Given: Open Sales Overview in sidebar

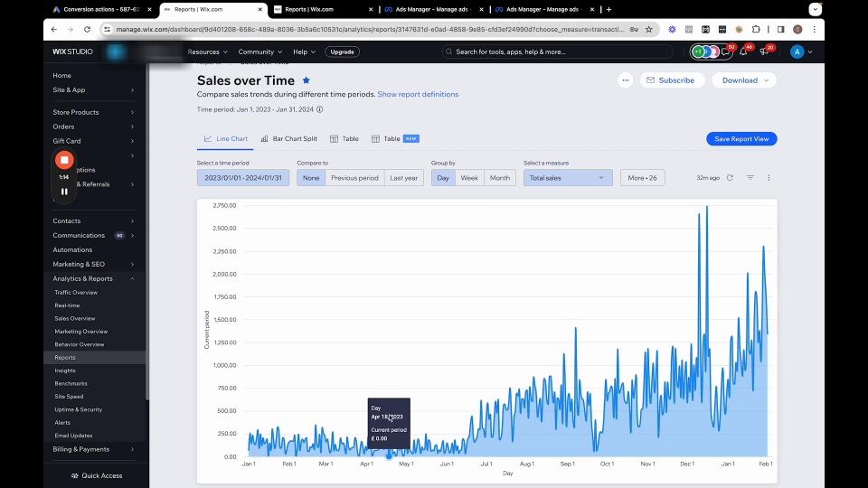Looking at the screenshot, I should coord(75,318).
